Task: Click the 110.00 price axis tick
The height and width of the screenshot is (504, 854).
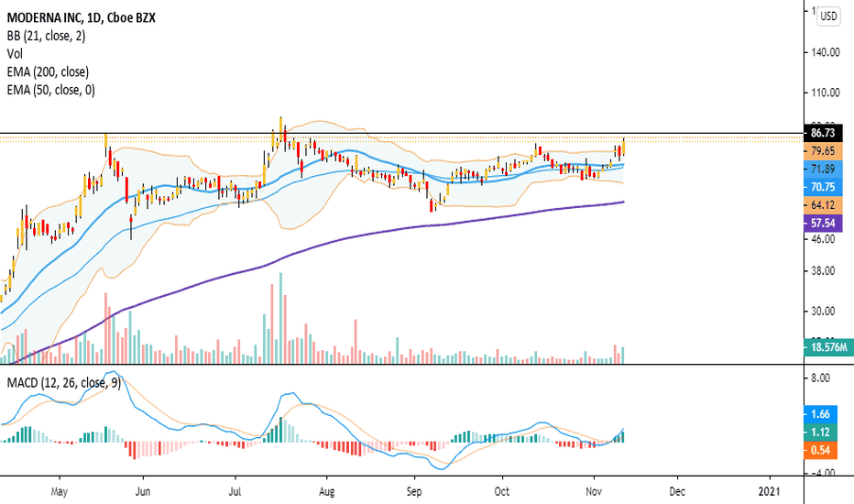Action: pos(825,93)
